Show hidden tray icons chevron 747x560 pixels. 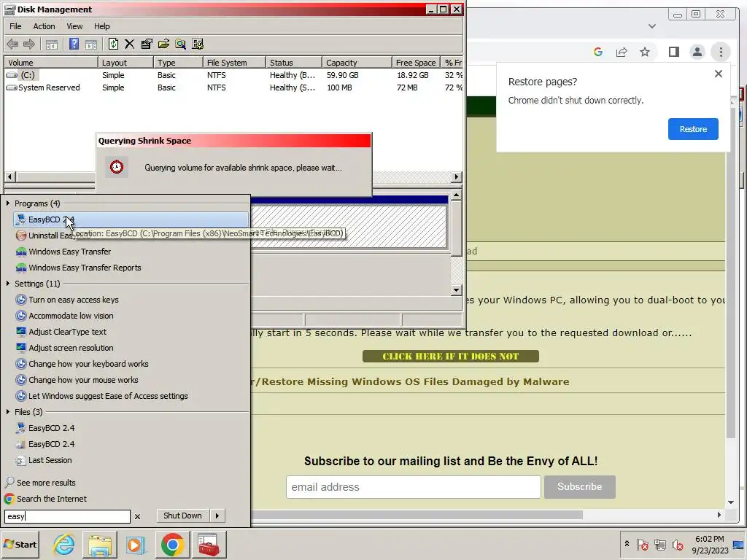[x=627, y=543]
